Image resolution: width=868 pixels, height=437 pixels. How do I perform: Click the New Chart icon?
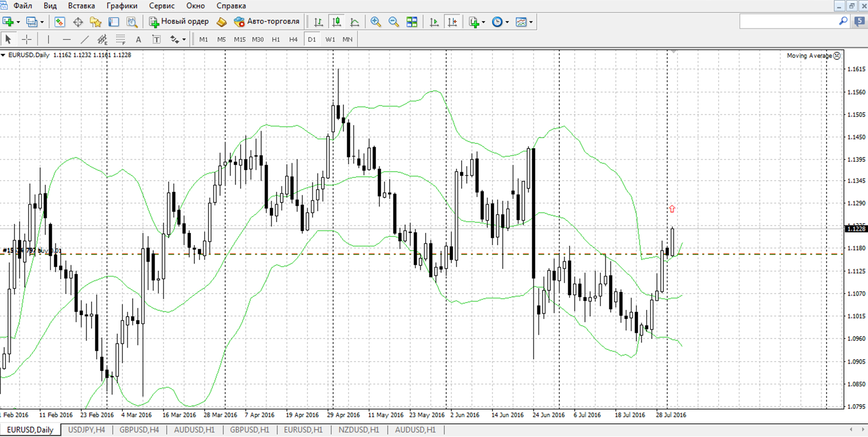point(8,22)
